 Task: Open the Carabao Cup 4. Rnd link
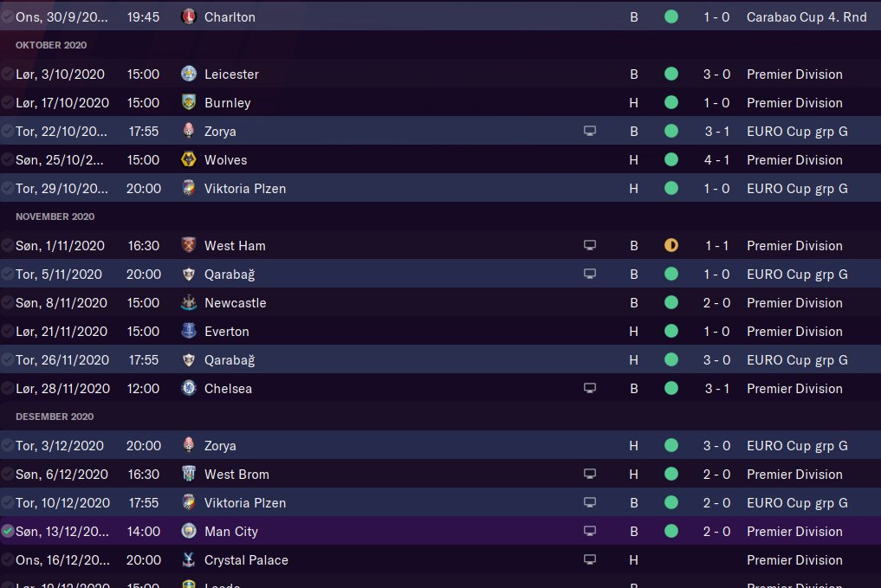pos(807,16)
